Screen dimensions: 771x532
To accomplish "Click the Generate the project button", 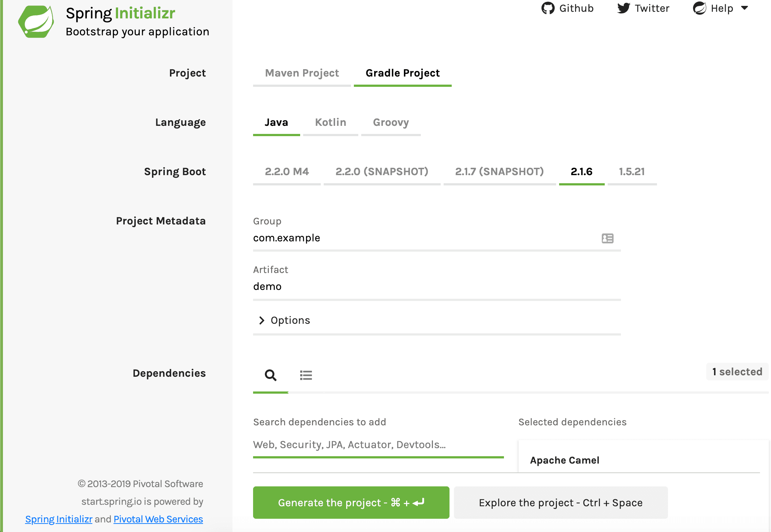I will pyautogui.click(x=352, y=503).
